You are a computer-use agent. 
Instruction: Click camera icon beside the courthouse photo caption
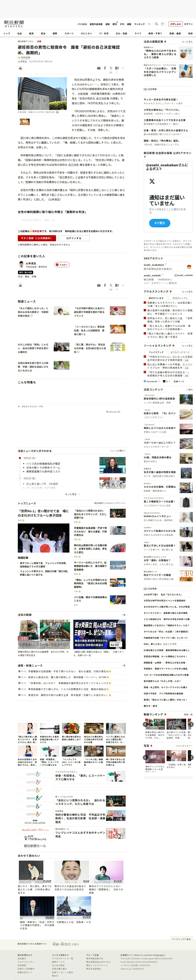tap(57, 112)
